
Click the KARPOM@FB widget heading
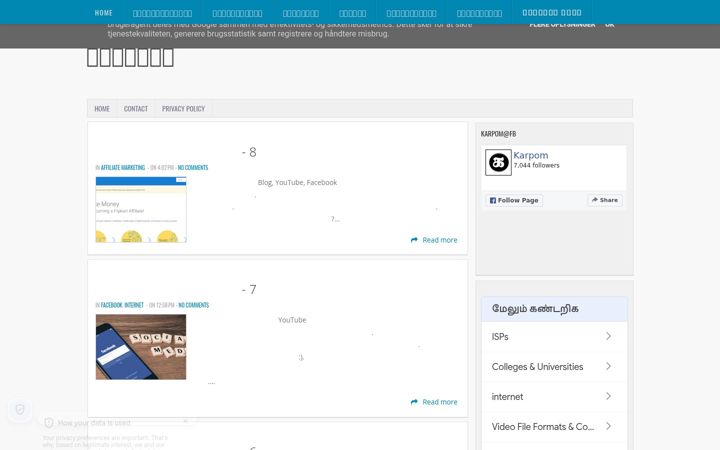tap(498, 134)
